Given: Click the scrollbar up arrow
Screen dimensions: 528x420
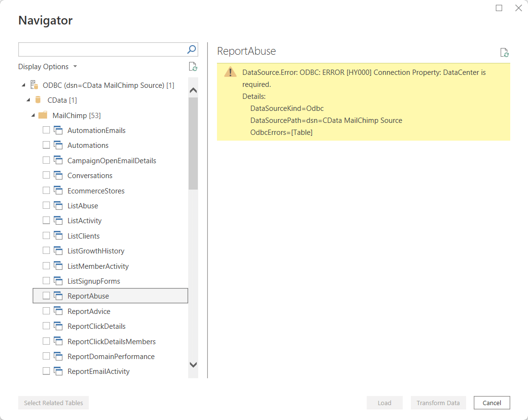Looking at the screenshot, I should pyautogui.click(x=193, y=90).
